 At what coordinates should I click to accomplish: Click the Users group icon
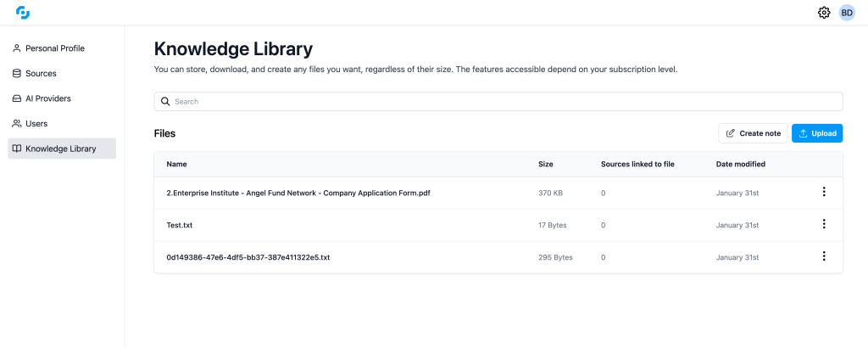(17, 124)
